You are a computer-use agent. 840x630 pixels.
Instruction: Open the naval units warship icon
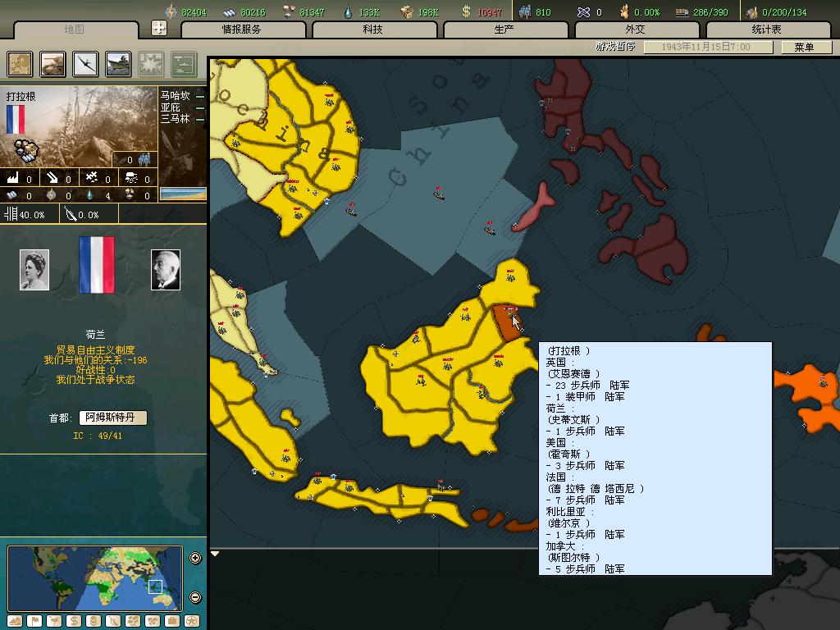pyautogui.click(x=119, y=64)
